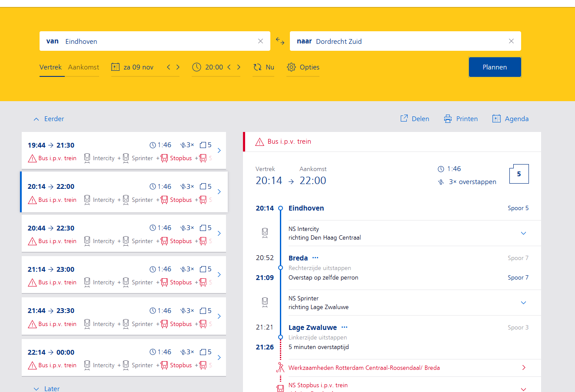575x392 pixels.
Task: Open details chevron of 20:14 trip
Action: pos(219,191)
